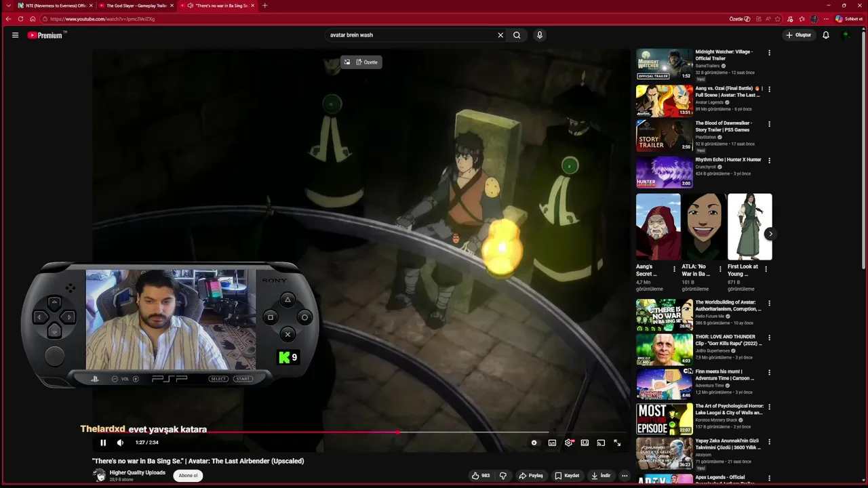Share the video via Paylaş
Viewport: 868px width, 488px height.
tap(531, 476)
